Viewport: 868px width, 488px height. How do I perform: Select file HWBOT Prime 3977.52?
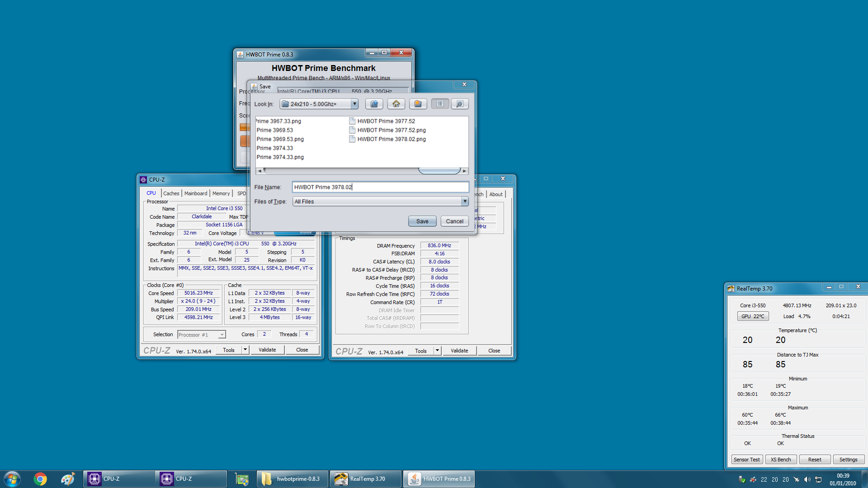382,121
